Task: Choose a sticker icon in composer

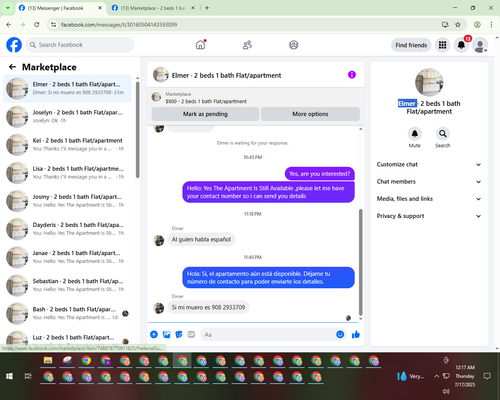Action: click(179, 334)
